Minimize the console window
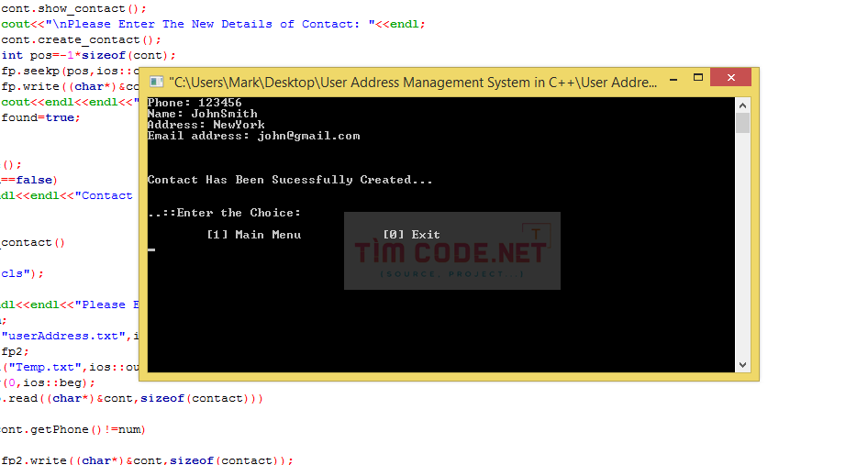This screenshot has height=465, width=868. (673, 79)
